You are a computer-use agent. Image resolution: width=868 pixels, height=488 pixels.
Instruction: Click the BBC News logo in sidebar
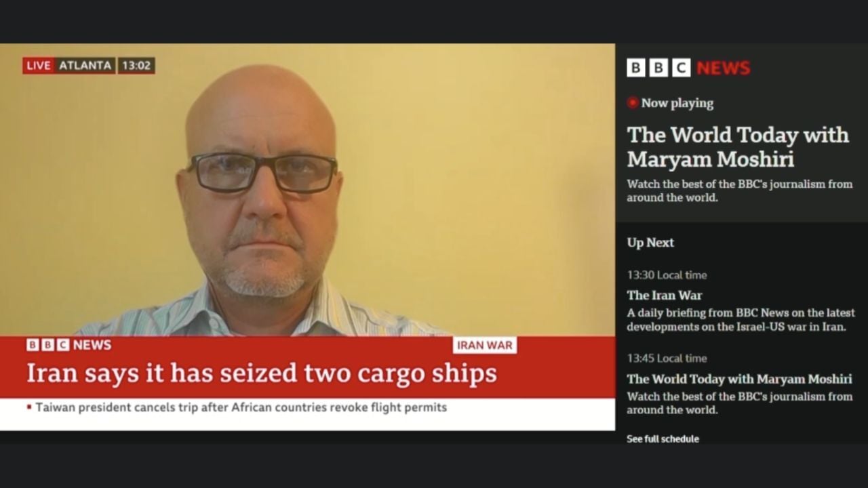tap(688, 68)
